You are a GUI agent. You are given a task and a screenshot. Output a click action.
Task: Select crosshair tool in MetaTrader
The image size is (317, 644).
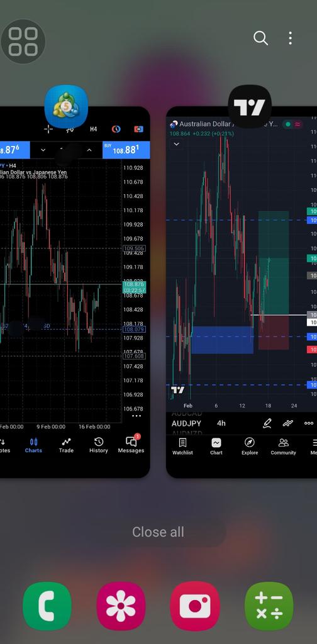tap(48, 129)
